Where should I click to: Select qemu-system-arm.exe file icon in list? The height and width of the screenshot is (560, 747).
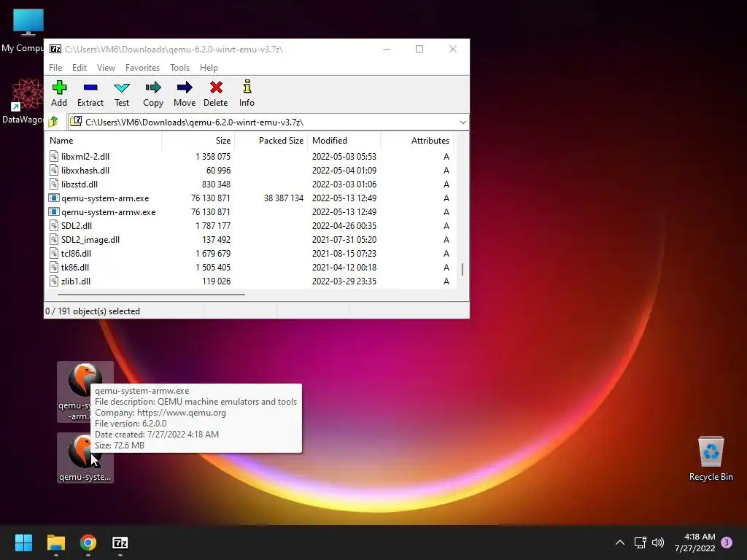[x=54, y=198]
